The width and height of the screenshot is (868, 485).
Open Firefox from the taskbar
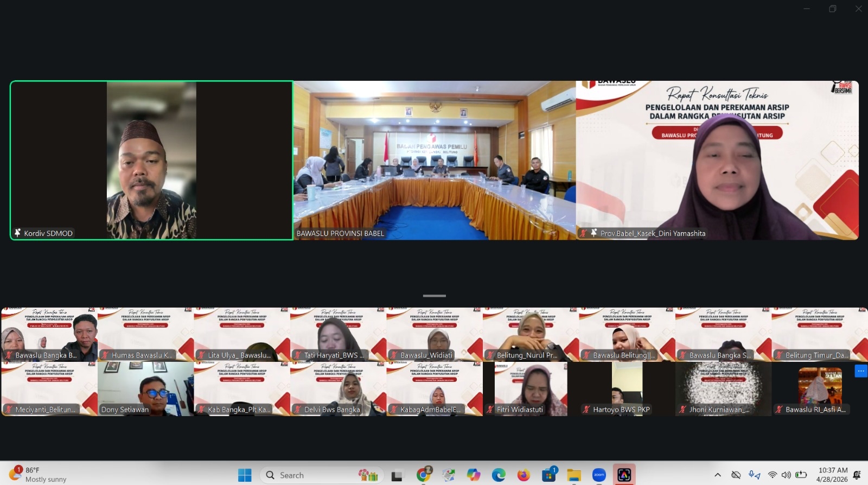coord(524,475)
